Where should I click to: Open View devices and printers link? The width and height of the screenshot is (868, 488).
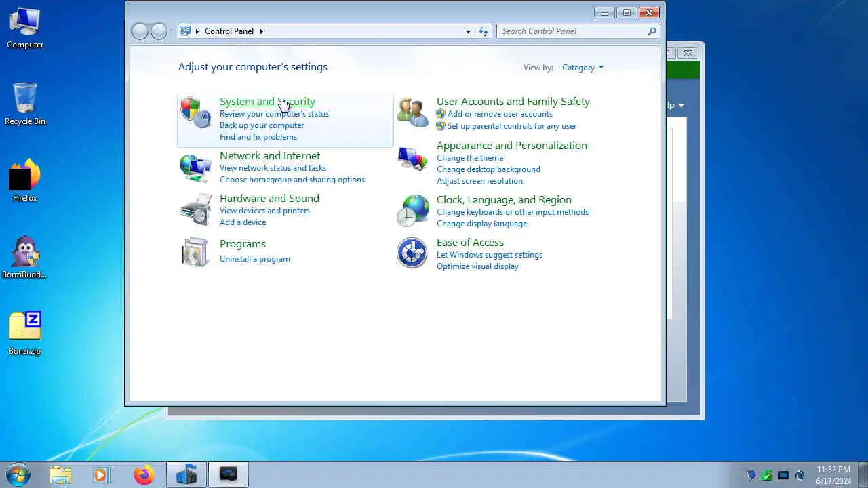pyautogui.click(x=264, y=211)
